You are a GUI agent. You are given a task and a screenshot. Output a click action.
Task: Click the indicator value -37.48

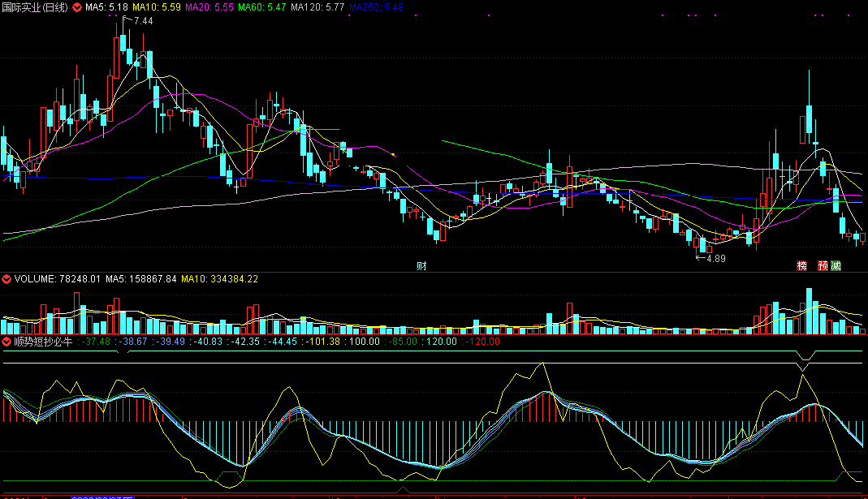pyautogui.click(x=96, y=342)
